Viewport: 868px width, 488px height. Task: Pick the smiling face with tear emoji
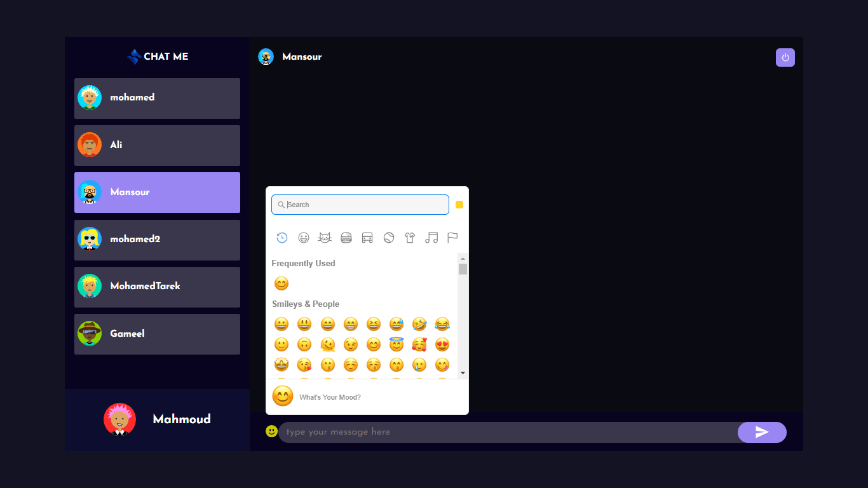tap(419, 365)
